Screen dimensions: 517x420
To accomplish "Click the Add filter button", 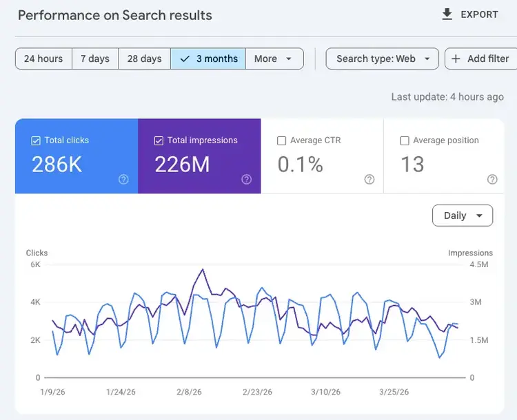I will pyautogui.click(x=481, y=59).
